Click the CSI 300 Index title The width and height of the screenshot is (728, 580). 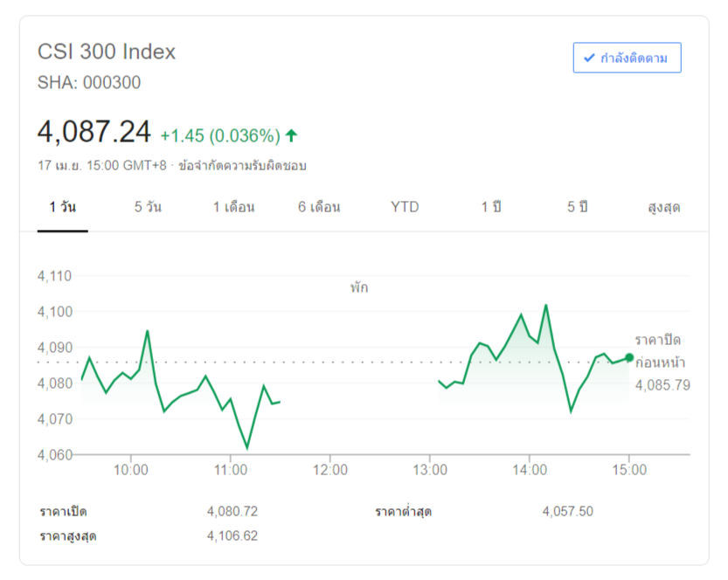[x=107, y=52]
